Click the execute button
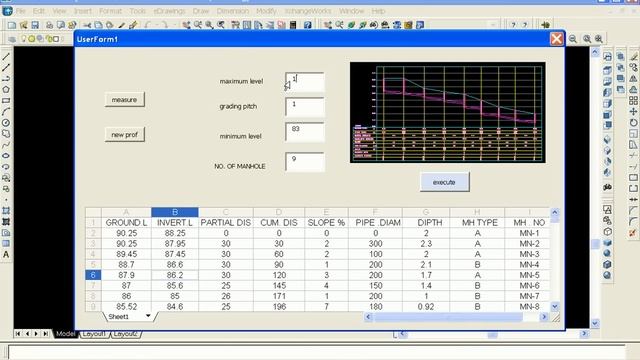 (444, 182)
